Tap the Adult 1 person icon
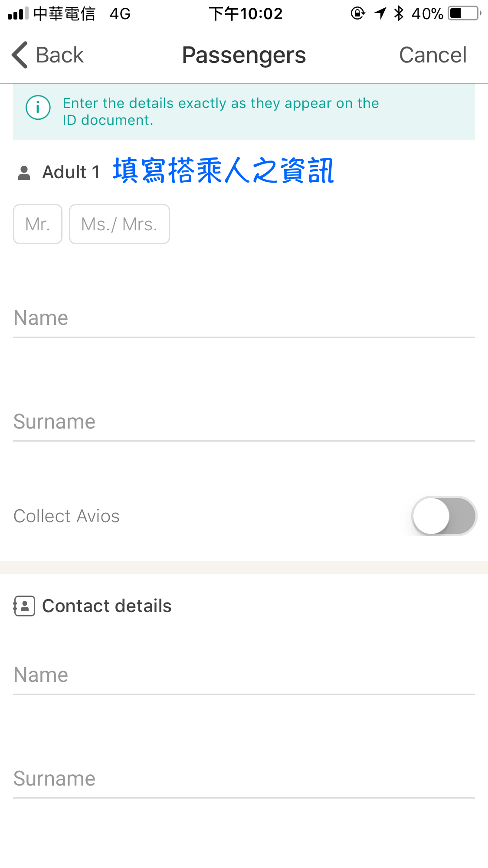This screenshot has width=488, height=868. 24,173
